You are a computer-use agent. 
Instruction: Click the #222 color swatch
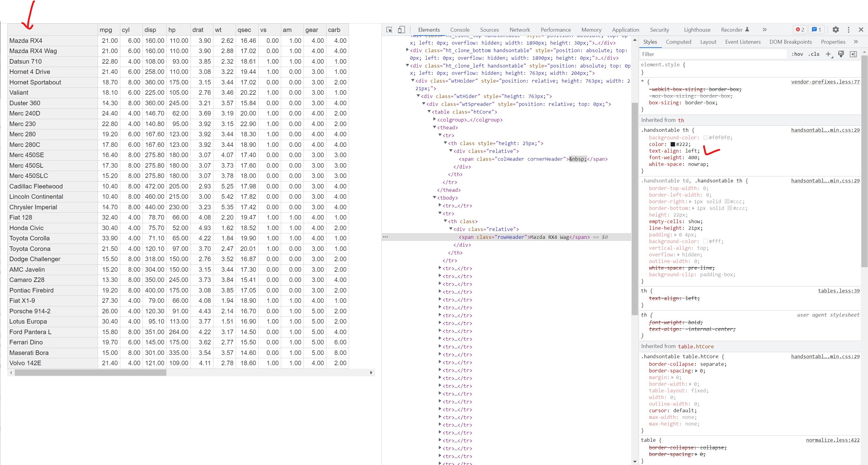coord(673,144)
